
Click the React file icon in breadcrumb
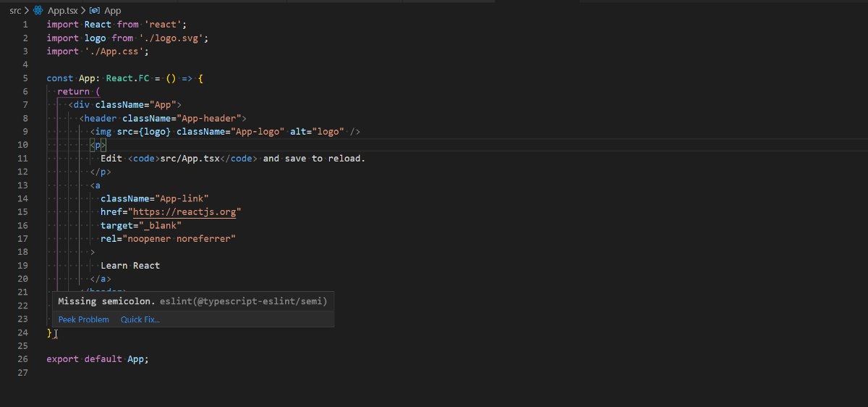point(38,10)
